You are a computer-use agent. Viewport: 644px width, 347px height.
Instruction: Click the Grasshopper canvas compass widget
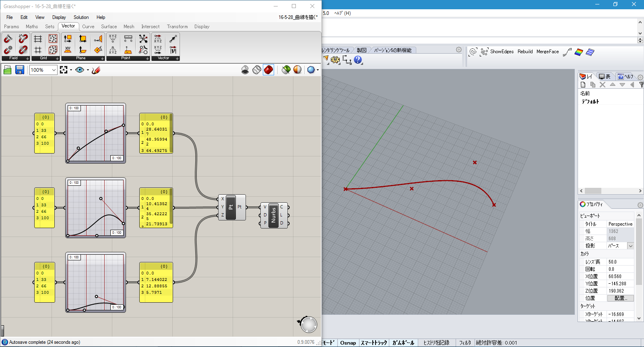[x=308, y=324]
